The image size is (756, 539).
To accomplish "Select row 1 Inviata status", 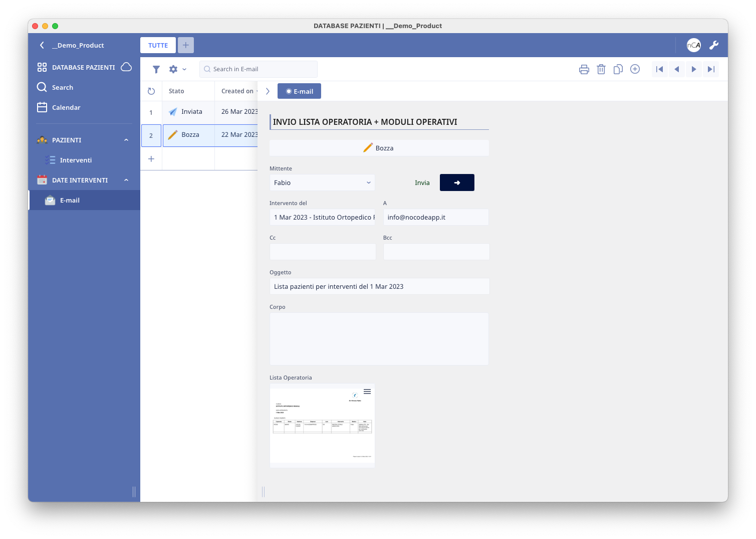I will point(188,112).
